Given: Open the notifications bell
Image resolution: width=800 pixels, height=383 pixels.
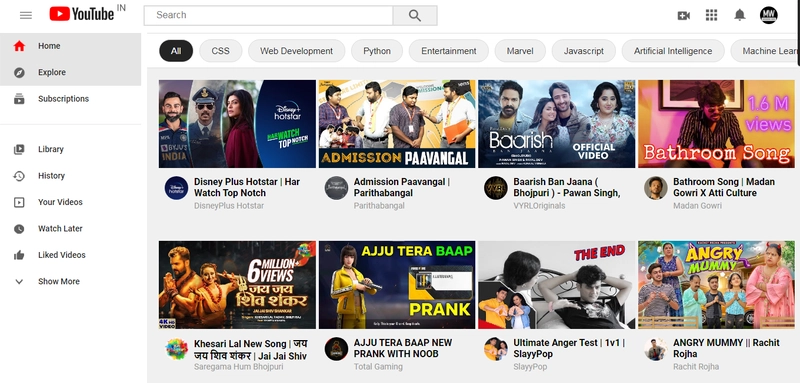Looking at the screenshot, I should pyautogui.click(x=739, y=15).
